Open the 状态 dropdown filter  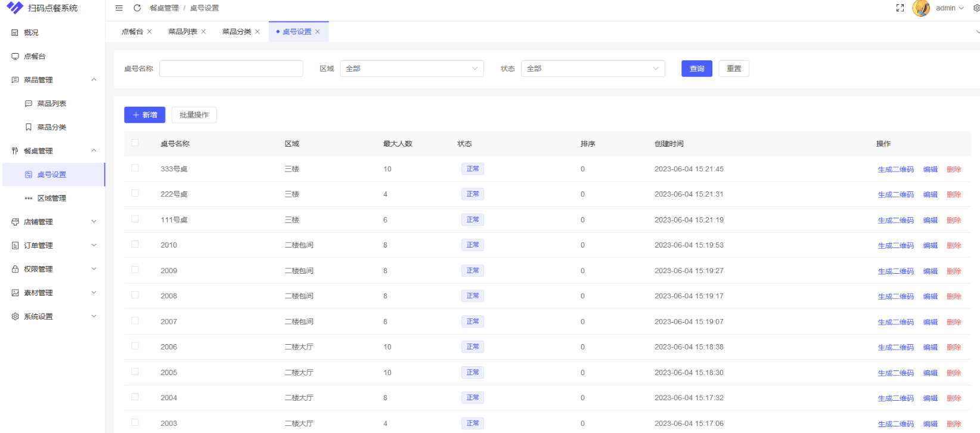pyautogui.click(x=593, y=69)
